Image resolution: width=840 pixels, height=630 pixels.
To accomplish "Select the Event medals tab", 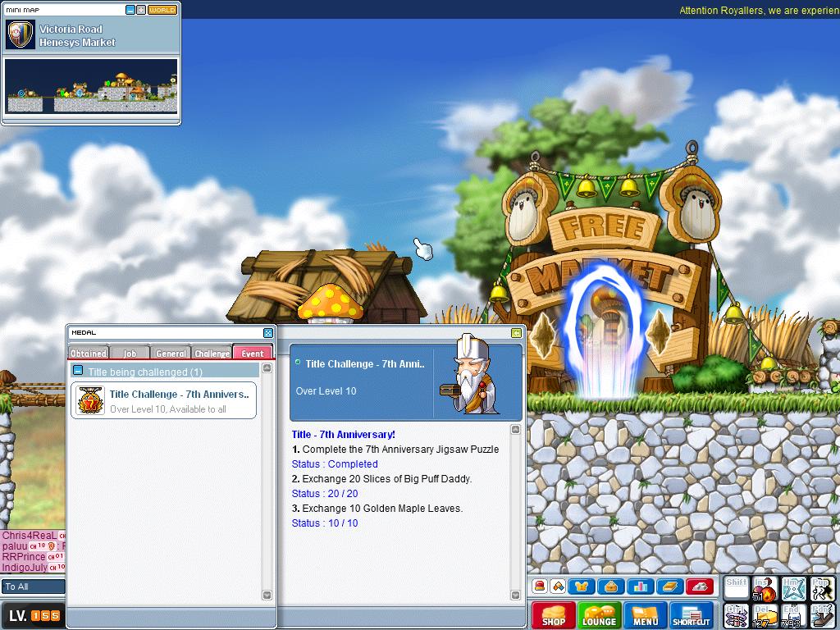I will click(253, 353).
